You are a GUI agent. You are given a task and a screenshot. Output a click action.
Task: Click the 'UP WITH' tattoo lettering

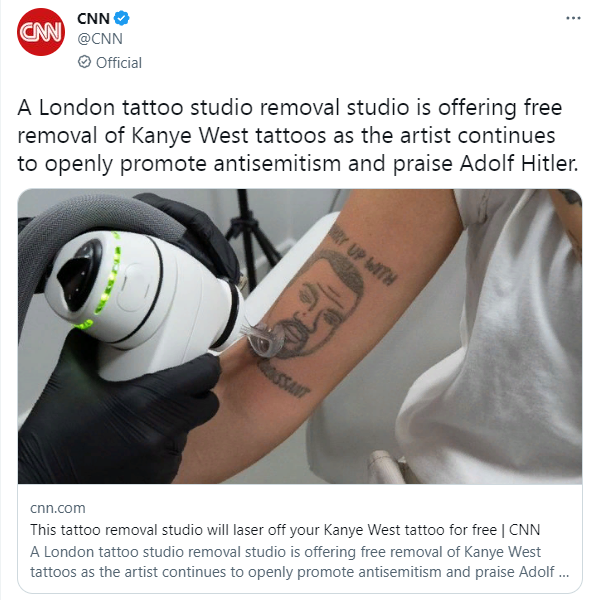pos(371,265)
